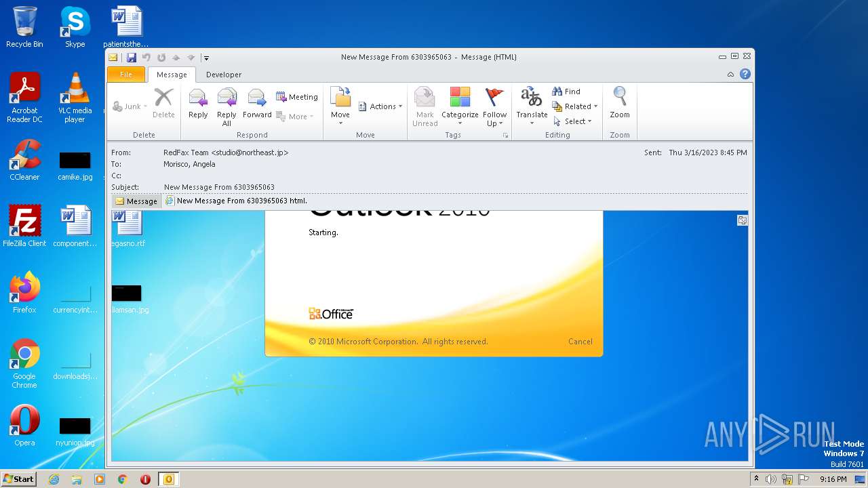Click Undo in the Quick Access Toolbar
This screenshot has width=868, height=488.
pyautogui.click(x=146, y=58)
